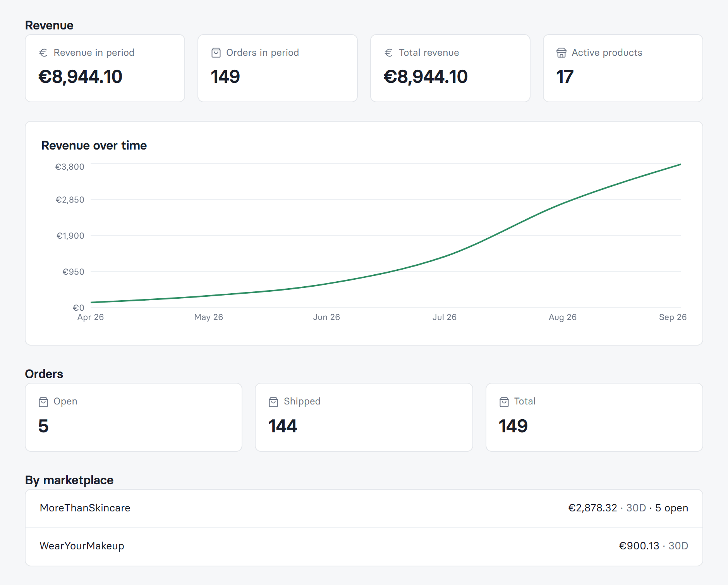Click the €900.13 WearYourMakeup revenue amount
This screenshot has height=585, width=728.
coord(639,546)
